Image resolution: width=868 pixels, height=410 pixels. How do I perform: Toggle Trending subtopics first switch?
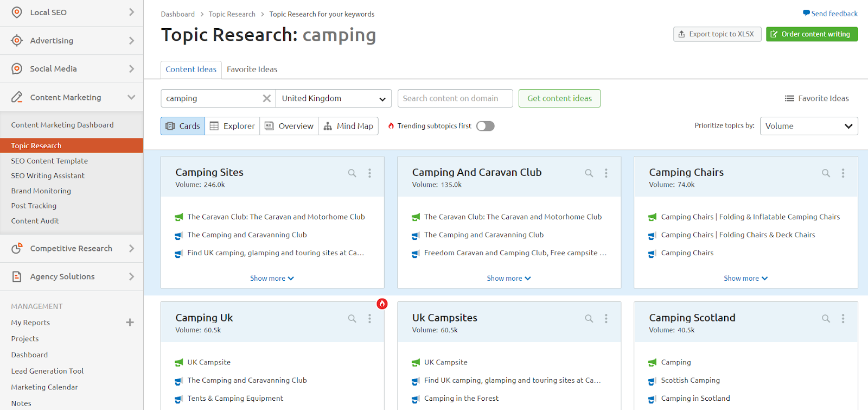click(486, 126)
